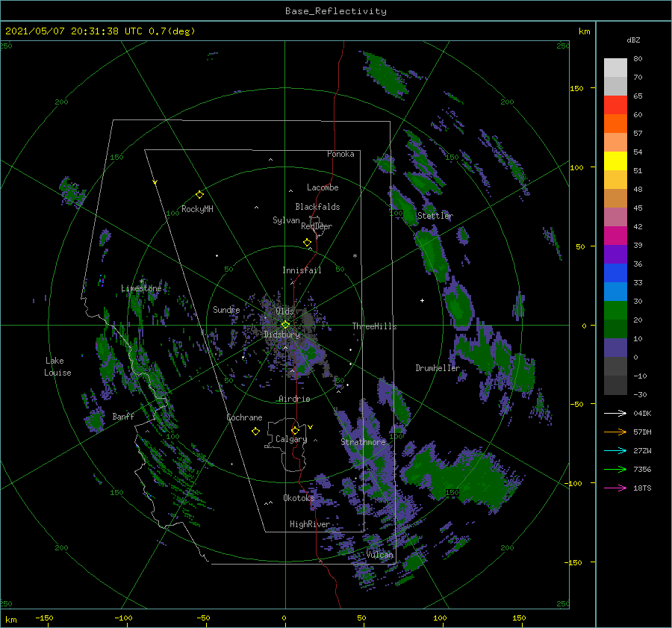Viewport: 672px width, 628px height.
Task: Click the orange 57DM arrow in the legend
Action: pos(615,432)
